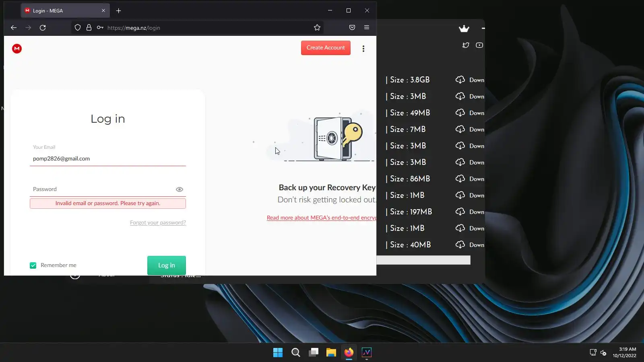Viewport: 644px width, 362px height.
Task: Open the Forgot your password link
Action: pos(158,223)
